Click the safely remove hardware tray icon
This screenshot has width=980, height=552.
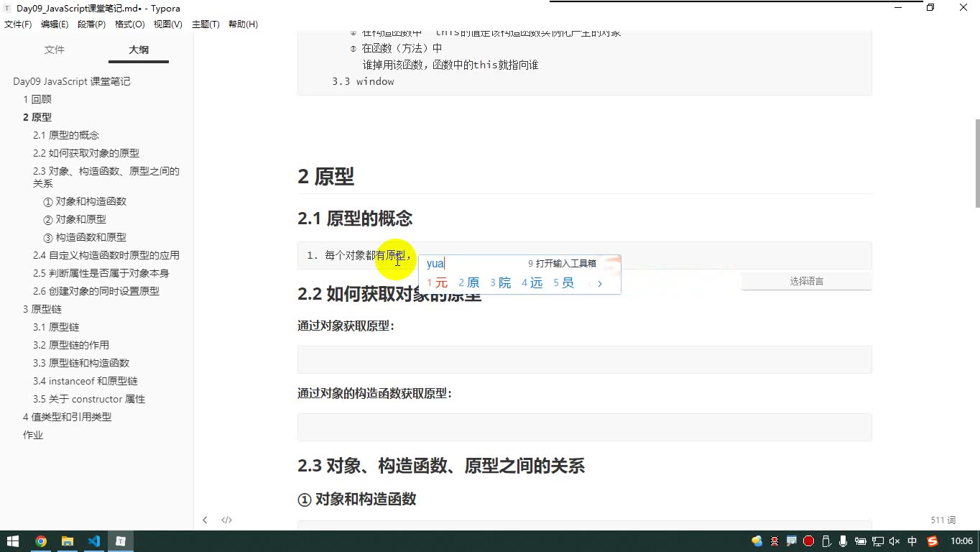(x=826, y=541)
